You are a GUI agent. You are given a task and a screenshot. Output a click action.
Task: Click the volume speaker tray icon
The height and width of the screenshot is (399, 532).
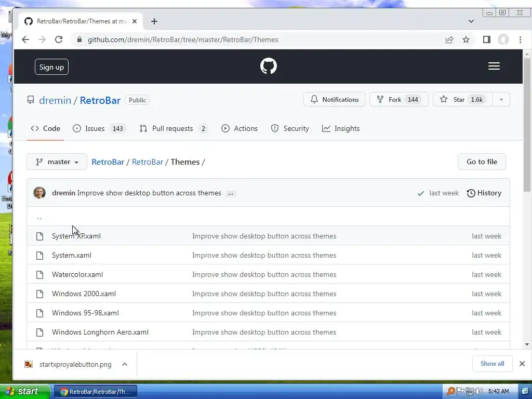(478, 392)
